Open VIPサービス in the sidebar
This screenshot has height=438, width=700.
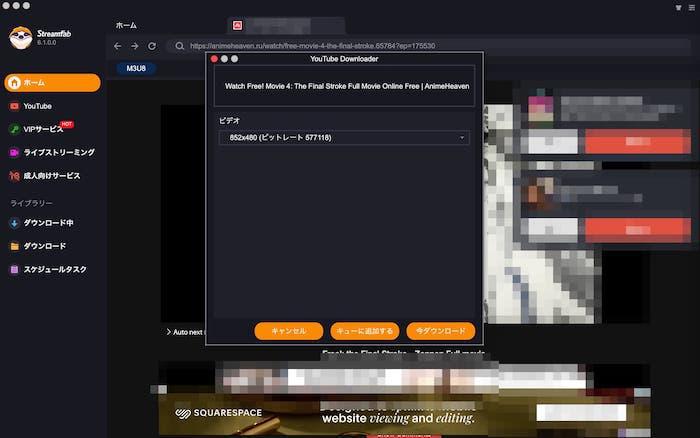[x=43, y=129]
